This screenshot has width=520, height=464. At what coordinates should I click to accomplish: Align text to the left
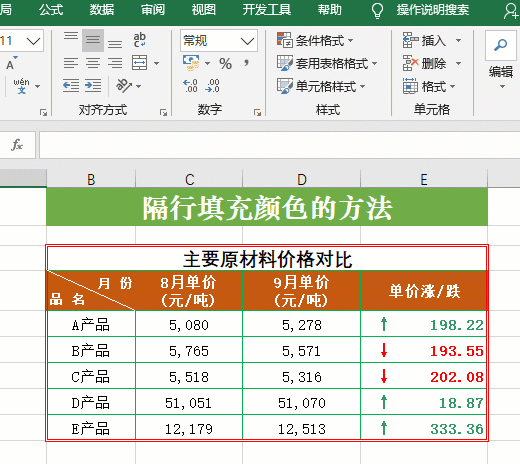[71, 63]
